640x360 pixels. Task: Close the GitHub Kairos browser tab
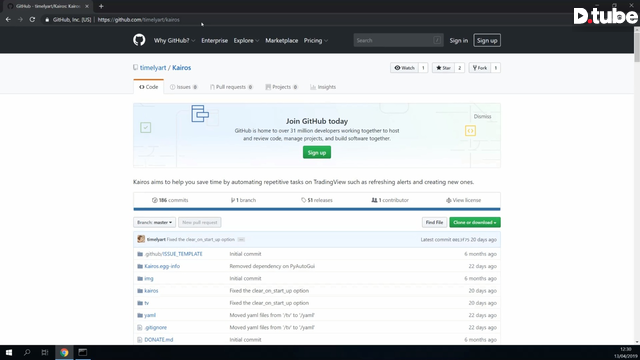coord(87,6)
